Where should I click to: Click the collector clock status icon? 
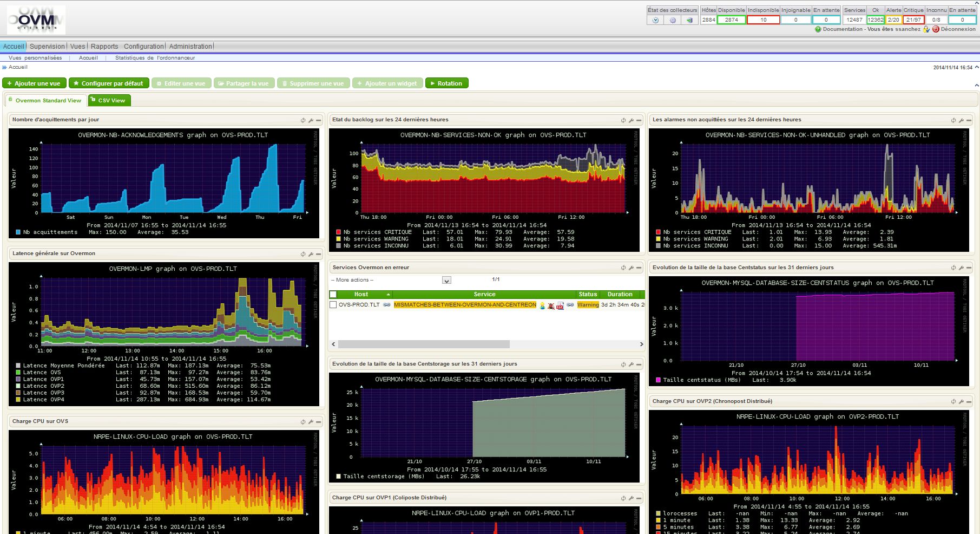[x=655, y=20]
